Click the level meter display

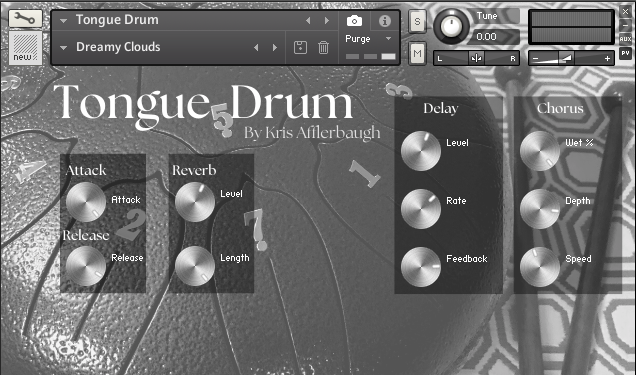click(x=571, y=27)
